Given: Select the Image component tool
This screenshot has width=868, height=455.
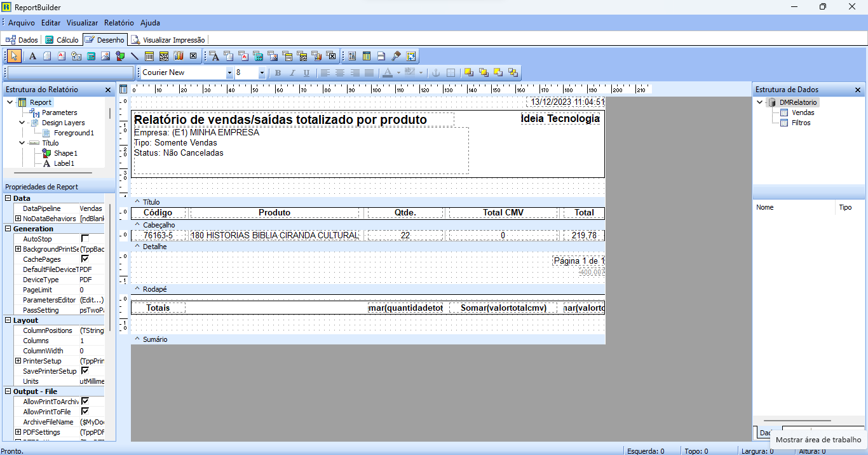Looking at the screenshot, I should click(105, 56).
